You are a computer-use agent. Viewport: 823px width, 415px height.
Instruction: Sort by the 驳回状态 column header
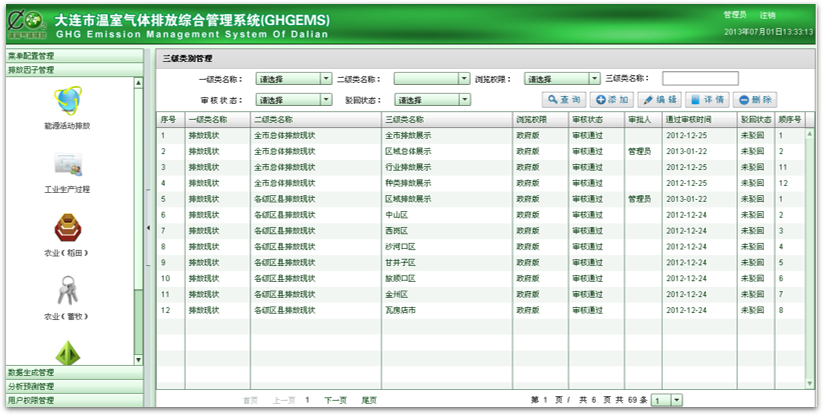[756, 120]
